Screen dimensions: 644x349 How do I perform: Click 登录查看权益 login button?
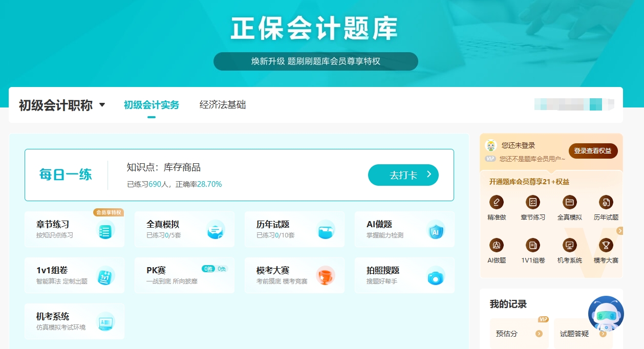[x=593, y=151]
